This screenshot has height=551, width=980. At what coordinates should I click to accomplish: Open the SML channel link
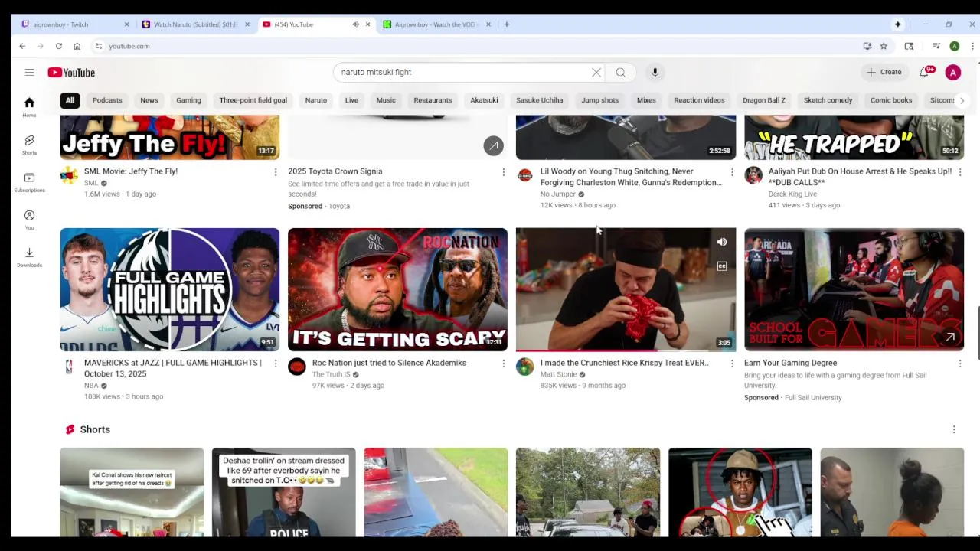91,183
